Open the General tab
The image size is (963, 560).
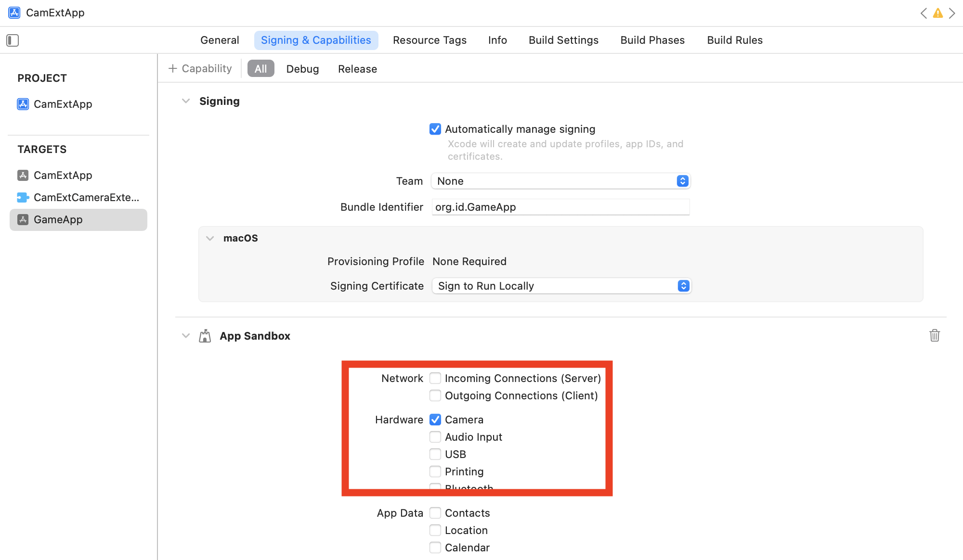coord(220,40)
